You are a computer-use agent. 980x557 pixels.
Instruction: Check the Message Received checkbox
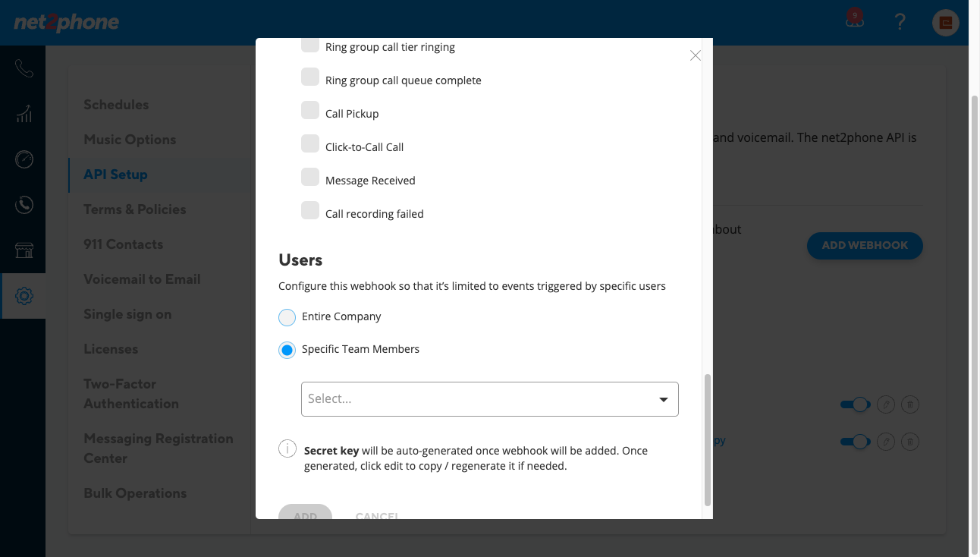(x=310, y=178)
